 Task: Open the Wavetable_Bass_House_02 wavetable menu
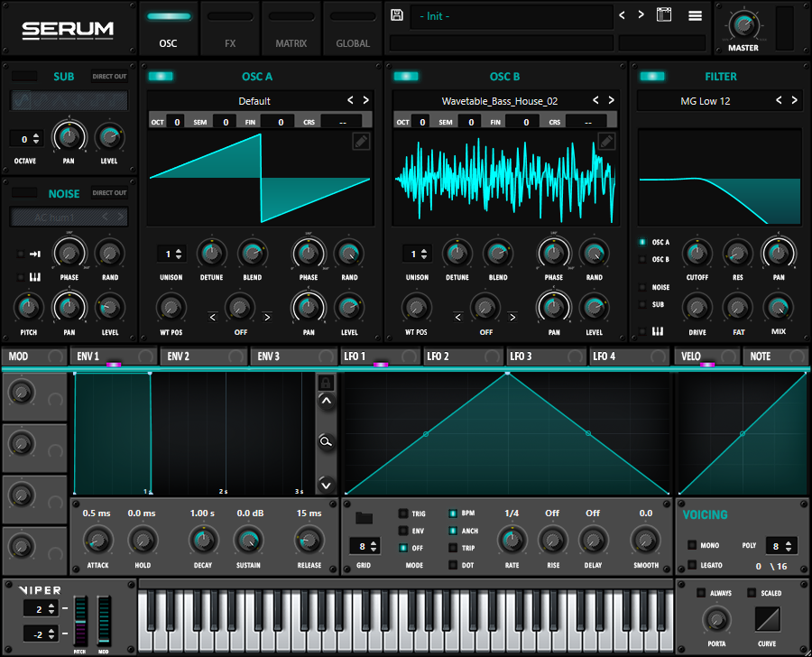pyautogui.click(x=500, y=101)
